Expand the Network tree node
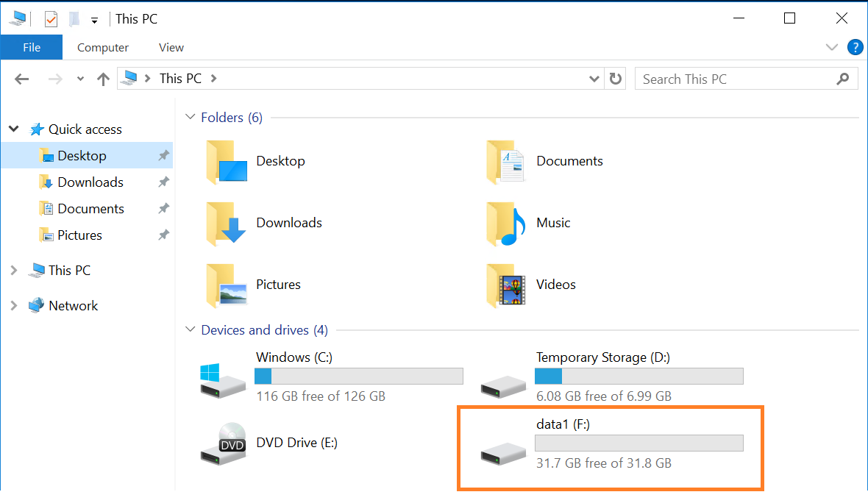 14,306
